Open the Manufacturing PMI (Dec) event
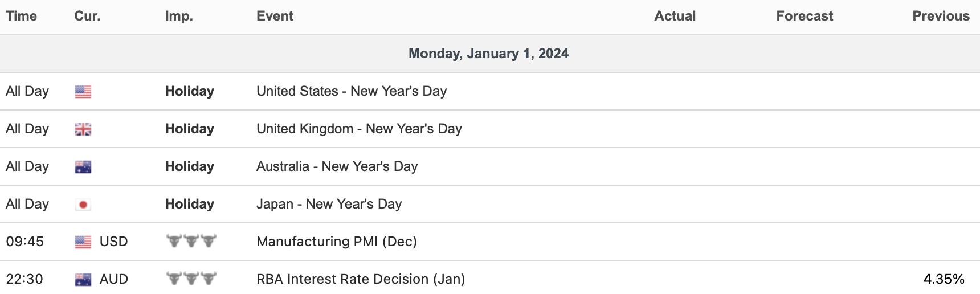Image resolution: width=980 pixels, height=294 pixels. (x=336, y=242)
